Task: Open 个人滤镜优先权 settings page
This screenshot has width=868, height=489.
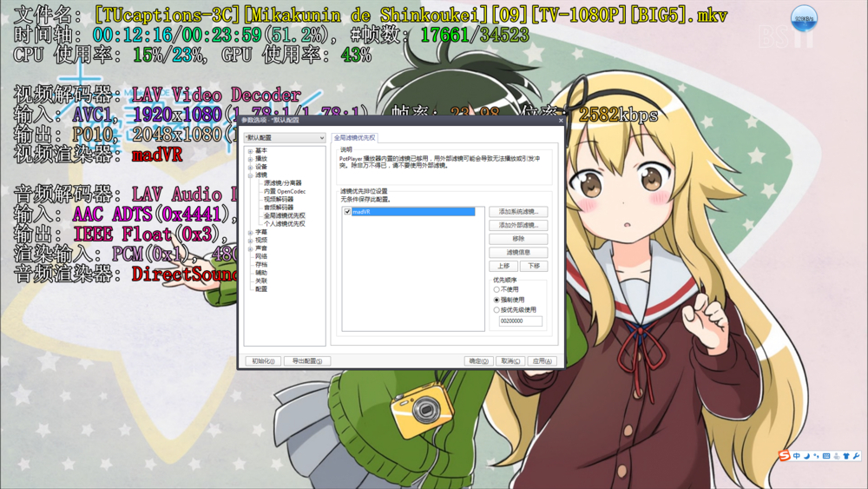Action: tap(285, 224)
